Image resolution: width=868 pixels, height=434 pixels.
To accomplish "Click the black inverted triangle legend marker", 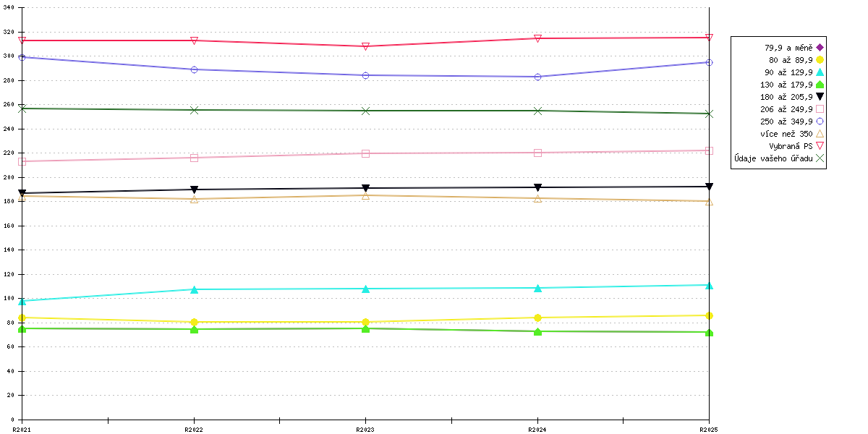I will [x=820, y=97].
